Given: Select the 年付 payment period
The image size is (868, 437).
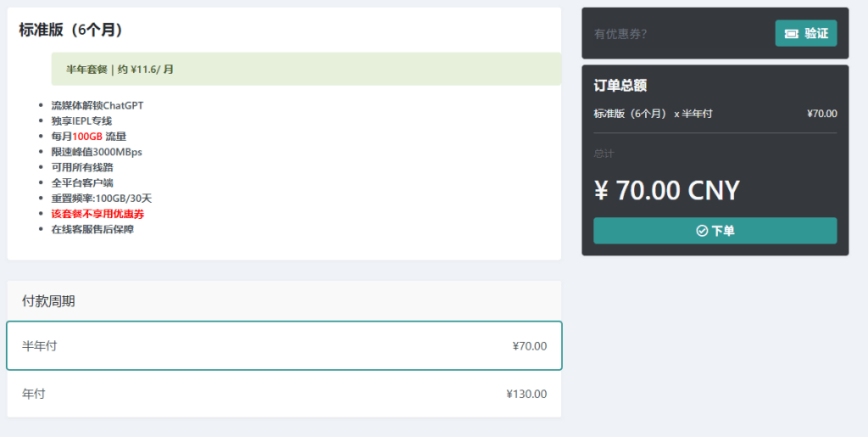Looking at the screenshot, I should 285,394.
